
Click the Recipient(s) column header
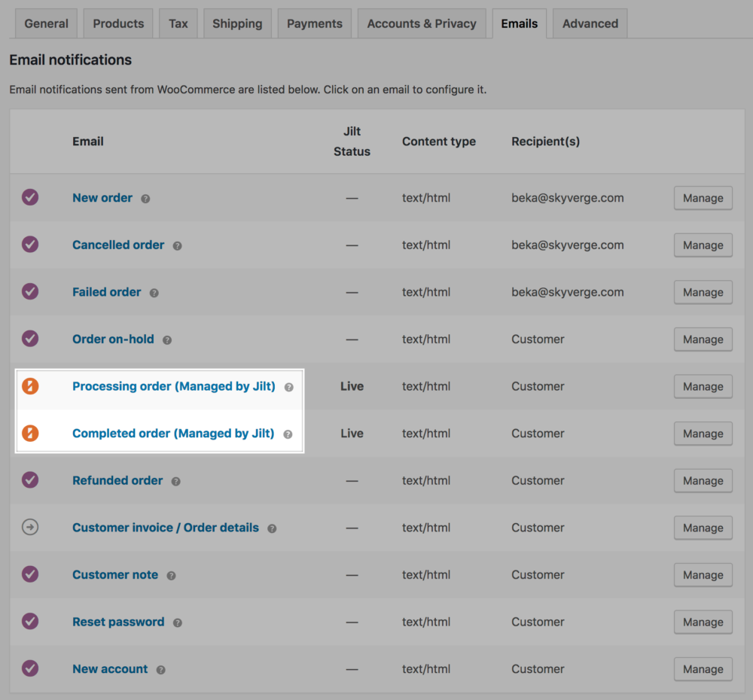point(545,142)
